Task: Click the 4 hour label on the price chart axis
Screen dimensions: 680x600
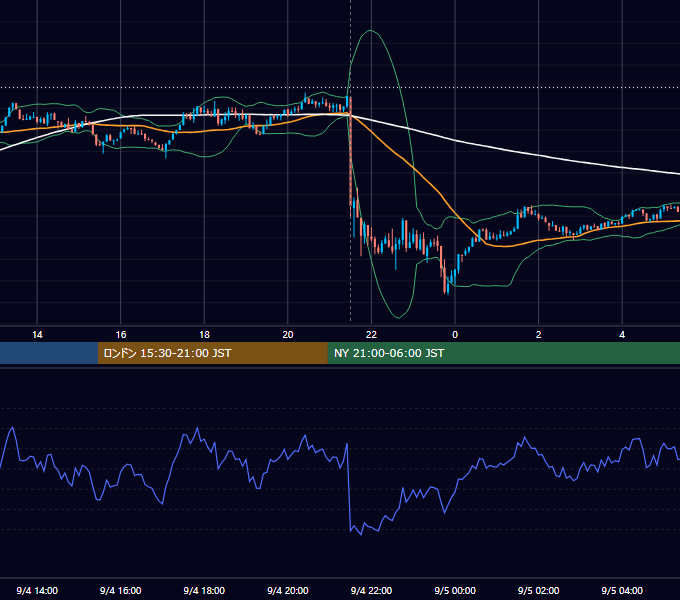Action: [622, 335]
